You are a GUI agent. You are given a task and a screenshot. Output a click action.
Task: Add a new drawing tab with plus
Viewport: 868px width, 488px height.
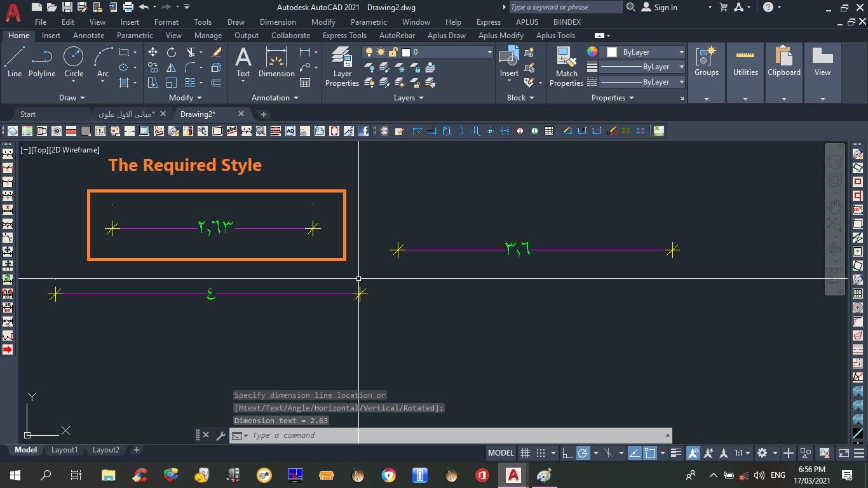263,114
